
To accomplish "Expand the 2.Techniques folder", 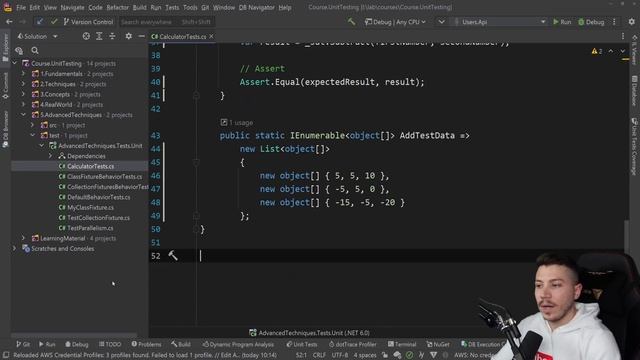I will (24, 84).
